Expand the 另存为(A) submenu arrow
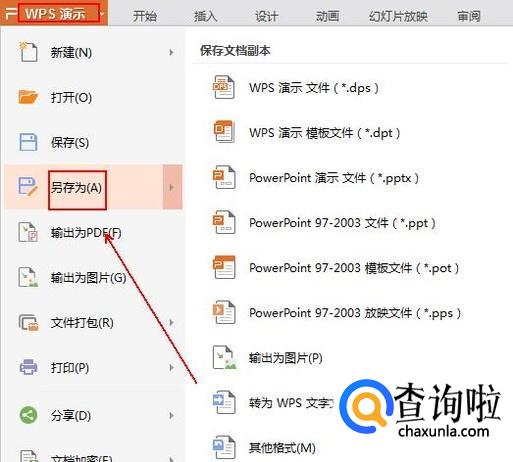 [x=172, y=187]
